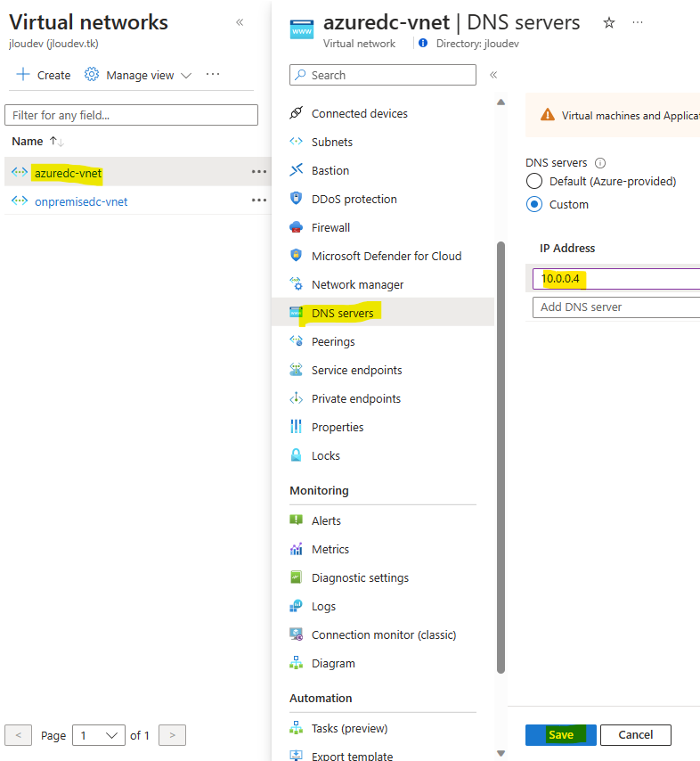This screenshot has width=700, height=761.
Task: Click the Metrics chart icon
Action: [296, 549]
